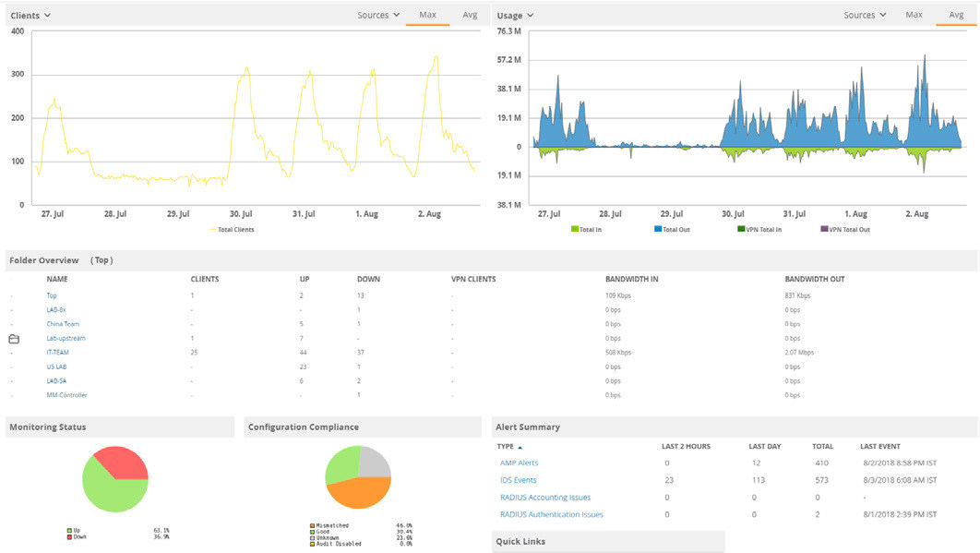Open RADIUS Authentication Issues link

[x=551, y=514]
